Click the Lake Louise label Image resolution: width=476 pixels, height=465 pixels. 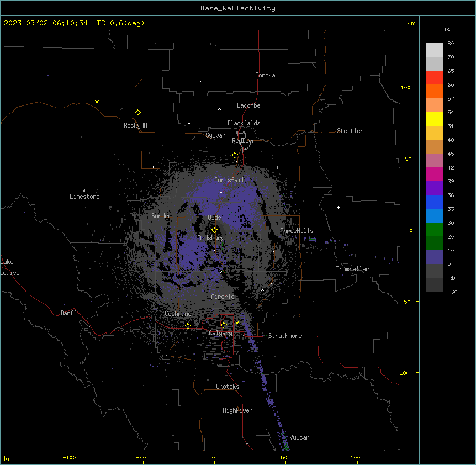pyautogui.click(x=10, y=267)
